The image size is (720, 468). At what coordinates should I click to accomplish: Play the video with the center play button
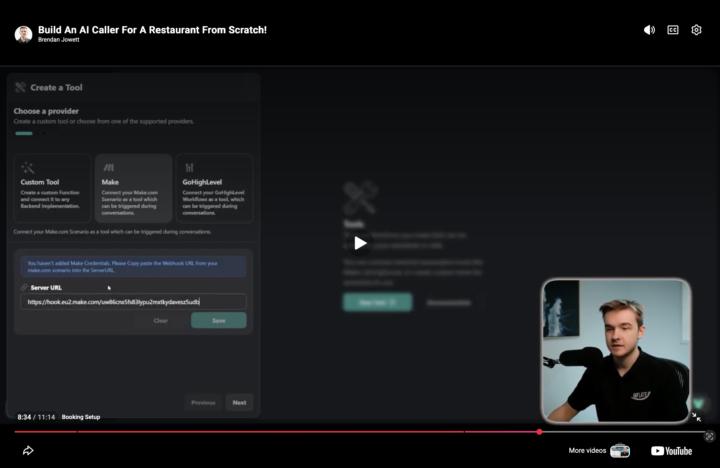(x=360, y=243)
